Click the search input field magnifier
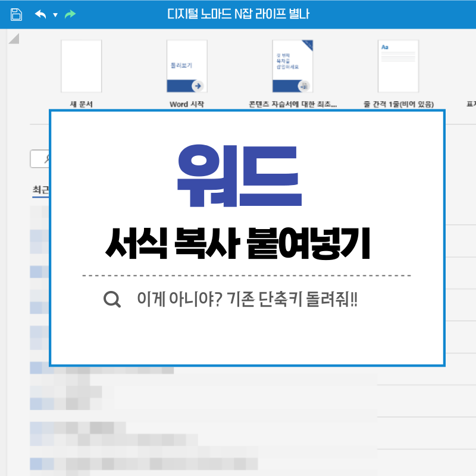This screenshot has height=476, width=476. click(x=47, y=158)
